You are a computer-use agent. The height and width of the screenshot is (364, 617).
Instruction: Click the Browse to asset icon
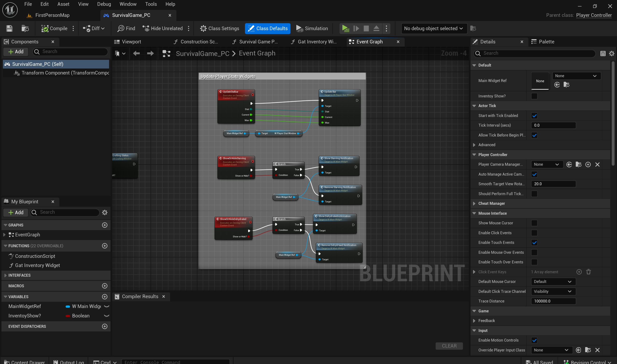coord(25,28)
